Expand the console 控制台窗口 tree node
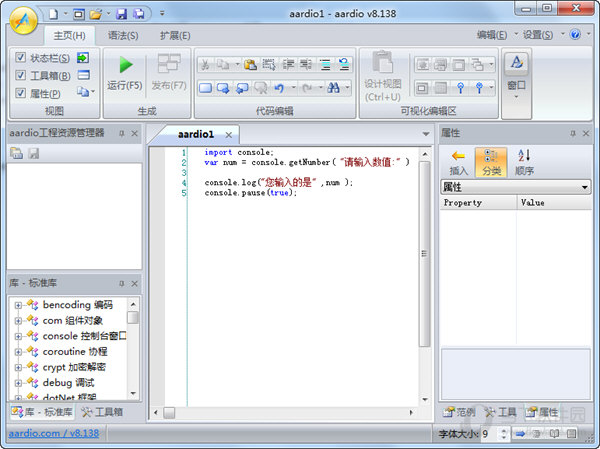 click(18, 336)
